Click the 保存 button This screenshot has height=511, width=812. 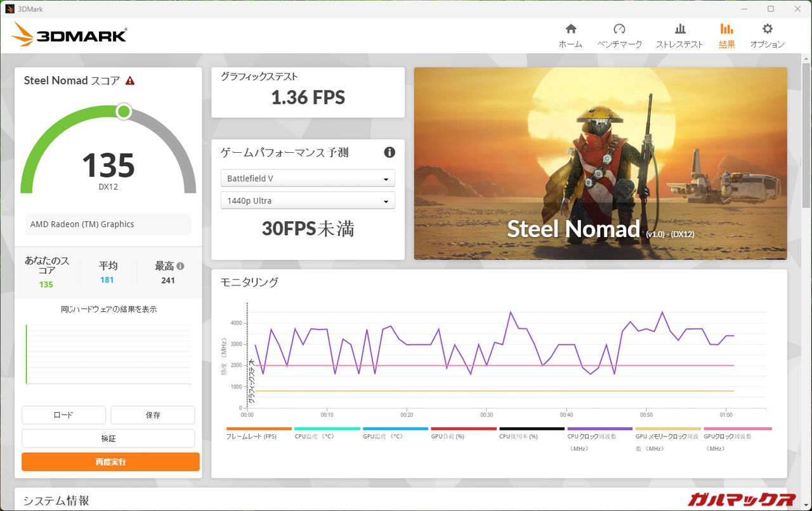point(152,415)
